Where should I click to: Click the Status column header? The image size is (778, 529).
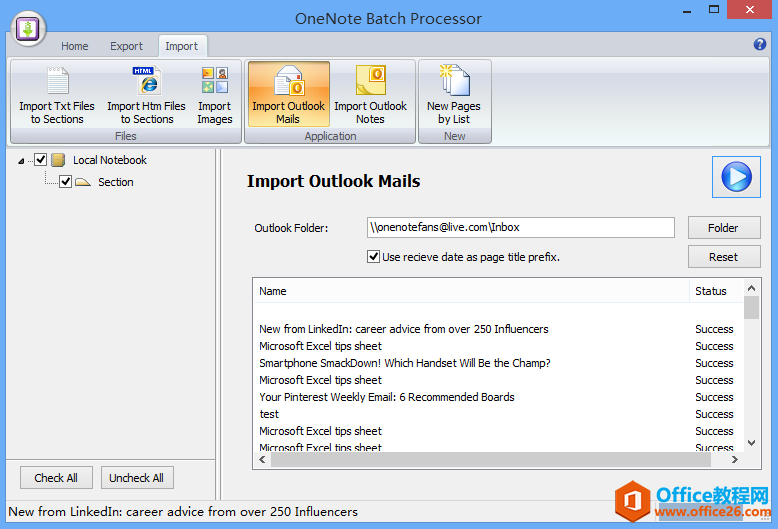click(x=716, y=291)
